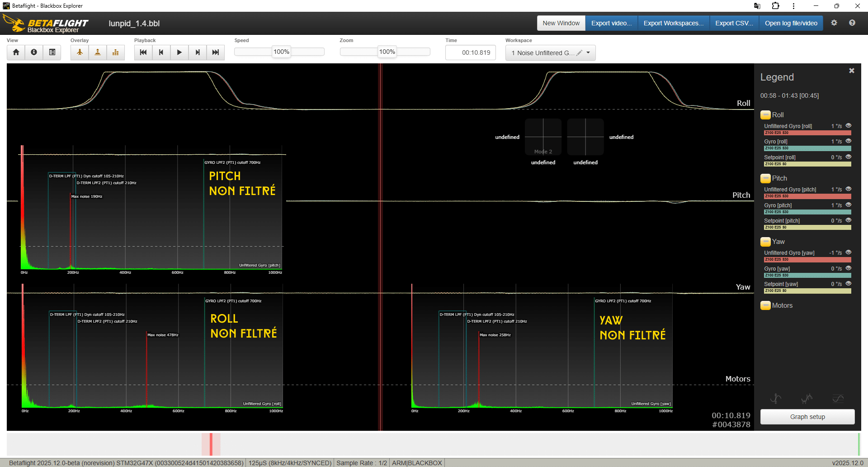Image resolution: width=868 pixels, height=467 pixels.
Task: Open the settings gear icon
Action: click(x=834, y=23)
